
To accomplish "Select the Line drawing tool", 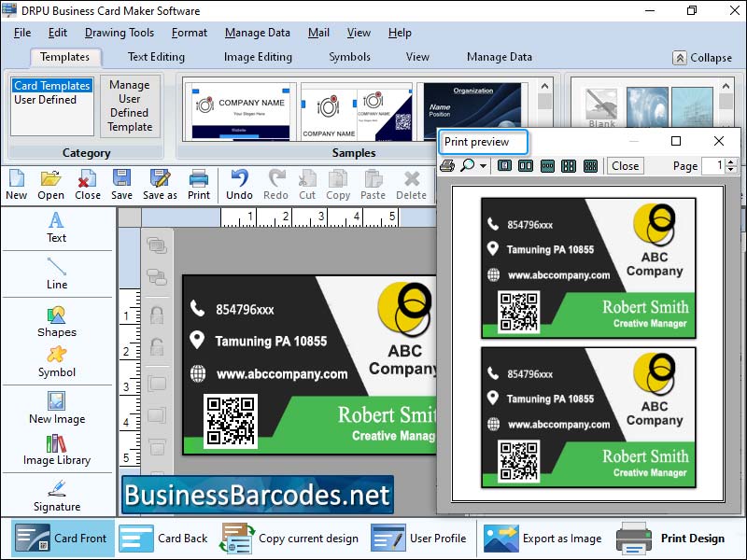I will tap(57, 275).
